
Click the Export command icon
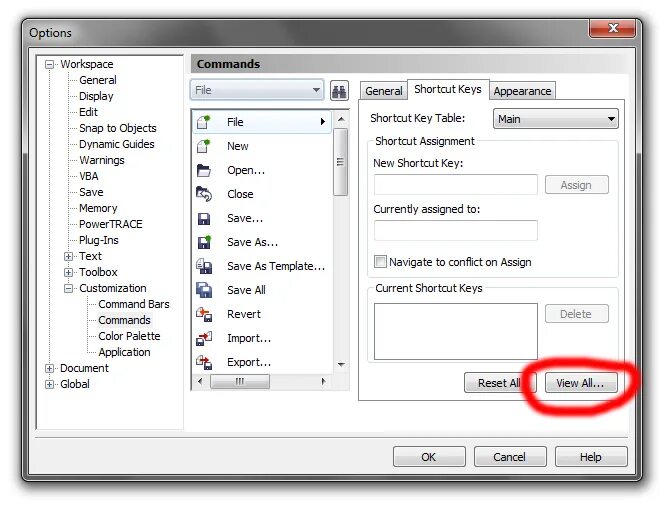point(204,362)
